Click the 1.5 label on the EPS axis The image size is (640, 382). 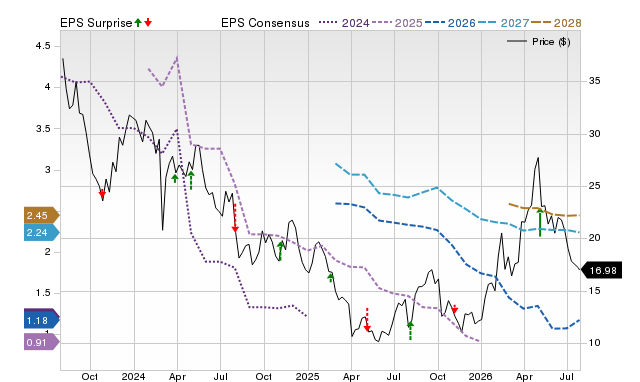(x=43, y=293)
